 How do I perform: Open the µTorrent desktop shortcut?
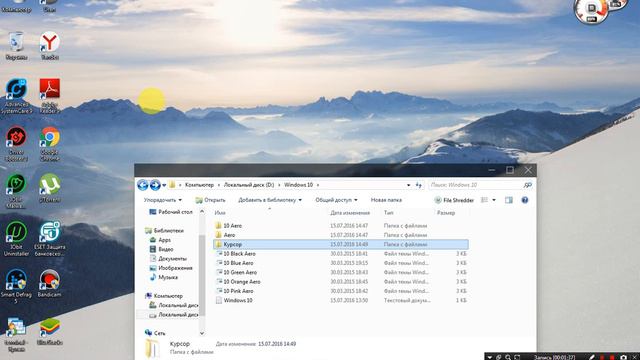tap(50, 189)
